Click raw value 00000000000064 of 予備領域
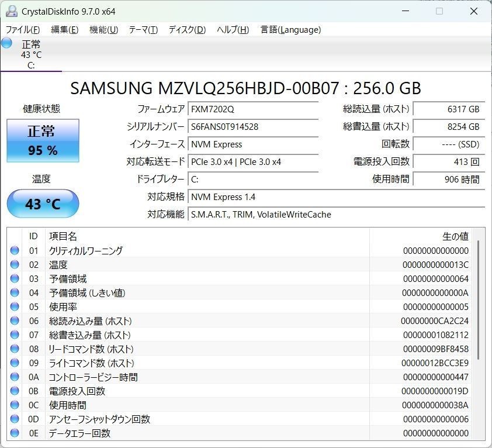 (435, 278)
